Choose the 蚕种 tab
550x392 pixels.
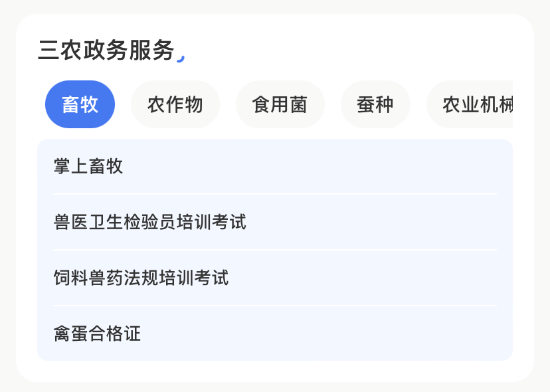point(375,104)
